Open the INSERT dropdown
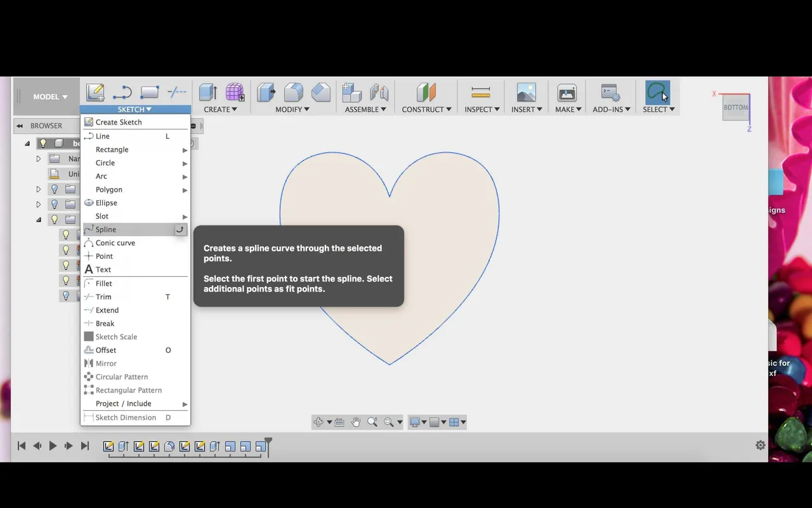 [x=527, y=109]
